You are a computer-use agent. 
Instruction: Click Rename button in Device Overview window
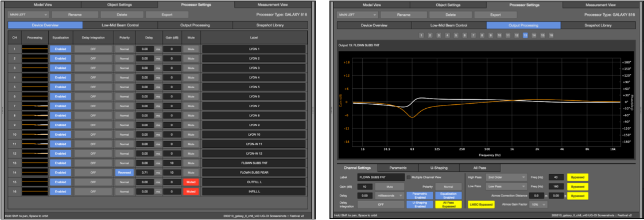(x=75, y=14)
